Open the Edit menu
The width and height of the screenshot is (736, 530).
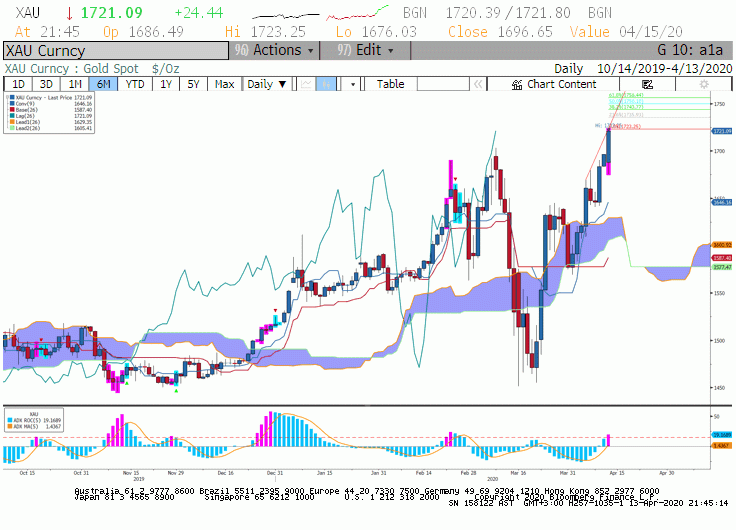(365, 50)
